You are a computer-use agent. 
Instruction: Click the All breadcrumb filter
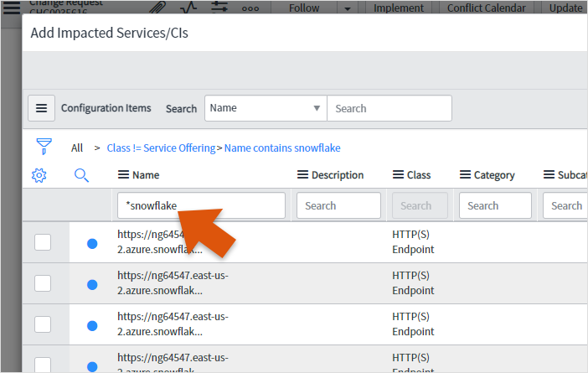tap(77, 148)
